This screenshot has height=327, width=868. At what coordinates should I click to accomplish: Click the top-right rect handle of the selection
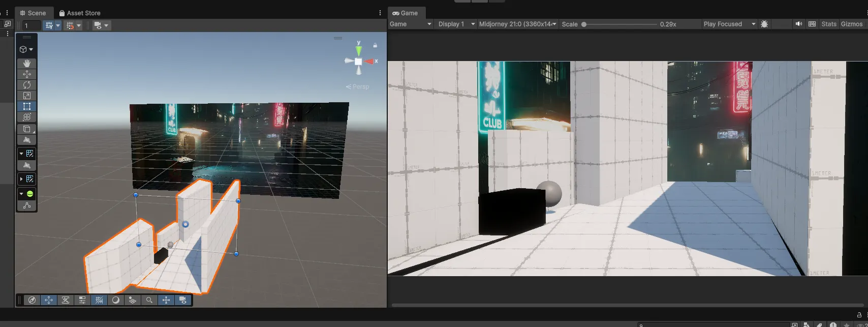[238, 201]
